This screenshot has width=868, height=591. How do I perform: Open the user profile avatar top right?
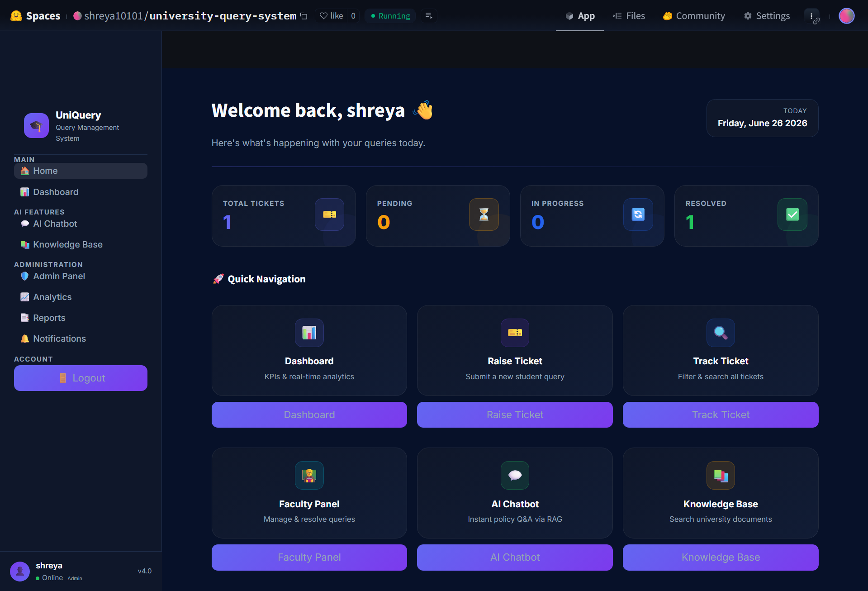click(x=846, y=16)
